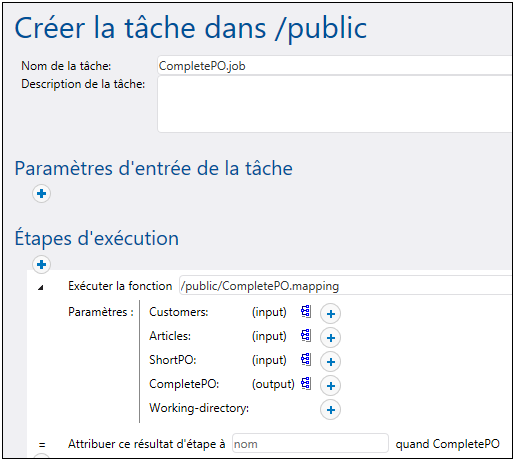This screenshot has height=461, width=515.
Task: Click the 'Customers:' parameter label
Action: point(179,312)
